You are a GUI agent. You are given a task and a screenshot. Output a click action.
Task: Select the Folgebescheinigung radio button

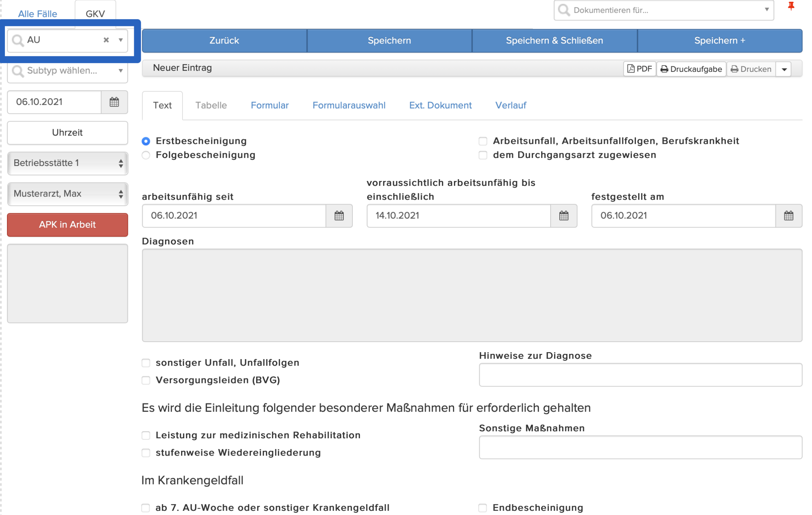pyautogui.click(x=146, y=155)
